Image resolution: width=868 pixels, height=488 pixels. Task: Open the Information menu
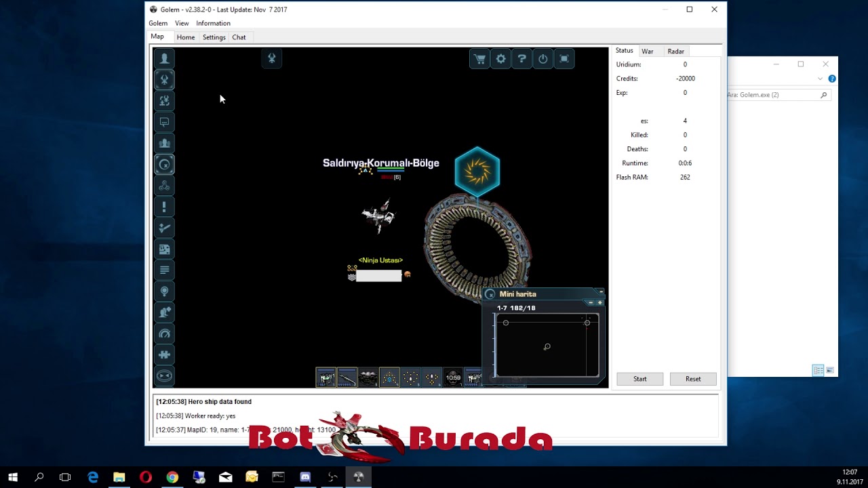click(213, 23)
